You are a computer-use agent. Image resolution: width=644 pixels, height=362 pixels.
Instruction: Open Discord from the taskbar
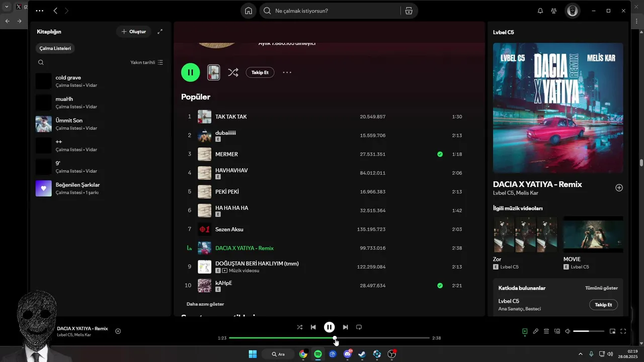(x=347, y=354)
